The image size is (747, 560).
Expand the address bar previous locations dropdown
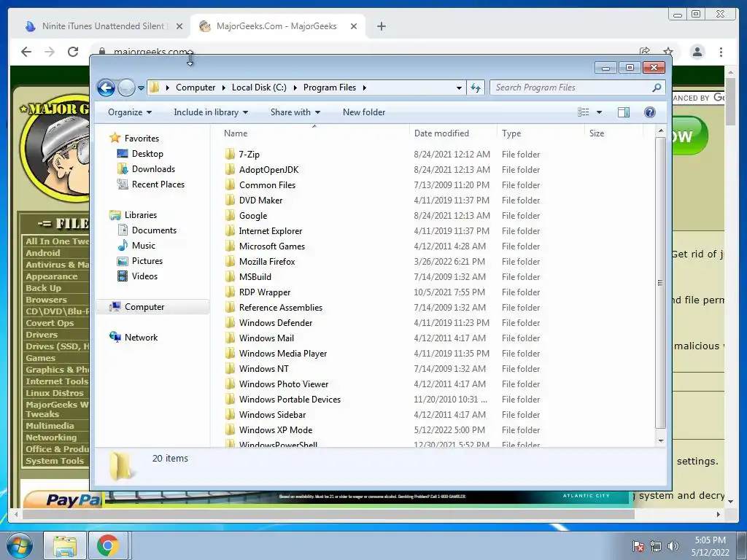pyautogui.click(x=459, y=87)
